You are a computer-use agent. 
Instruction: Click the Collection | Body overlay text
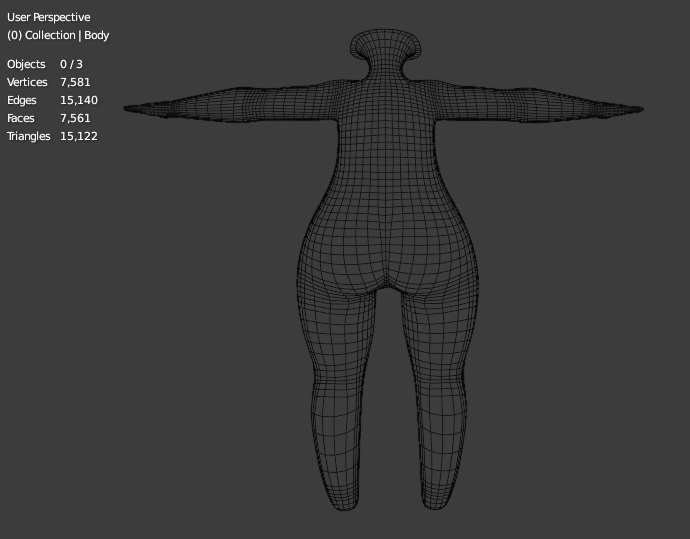(x=58, y=35)
